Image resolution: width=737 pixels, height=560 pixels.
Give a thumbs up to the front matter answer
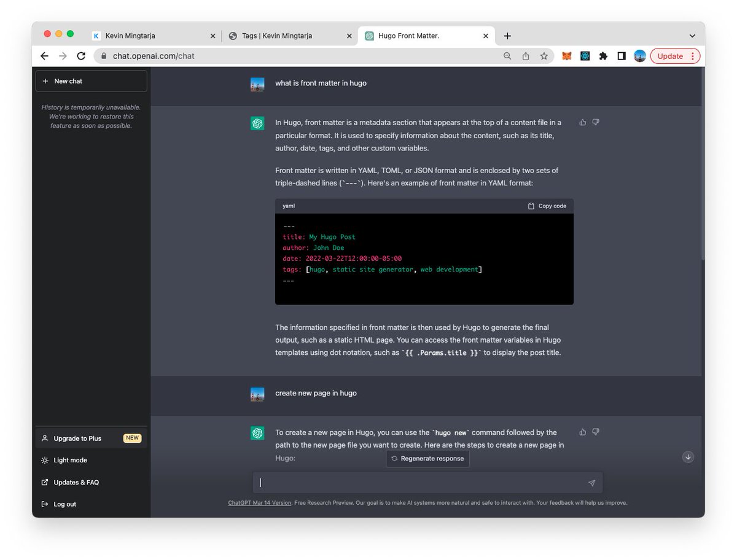point(582,122)
